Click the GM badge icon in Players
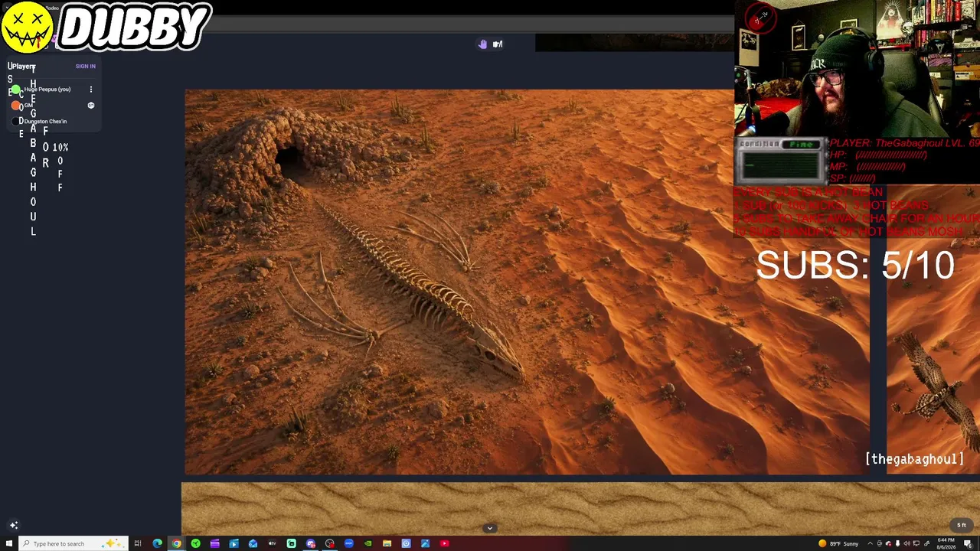Viewport: 980px width, 551px height. [x=91, y=106]
